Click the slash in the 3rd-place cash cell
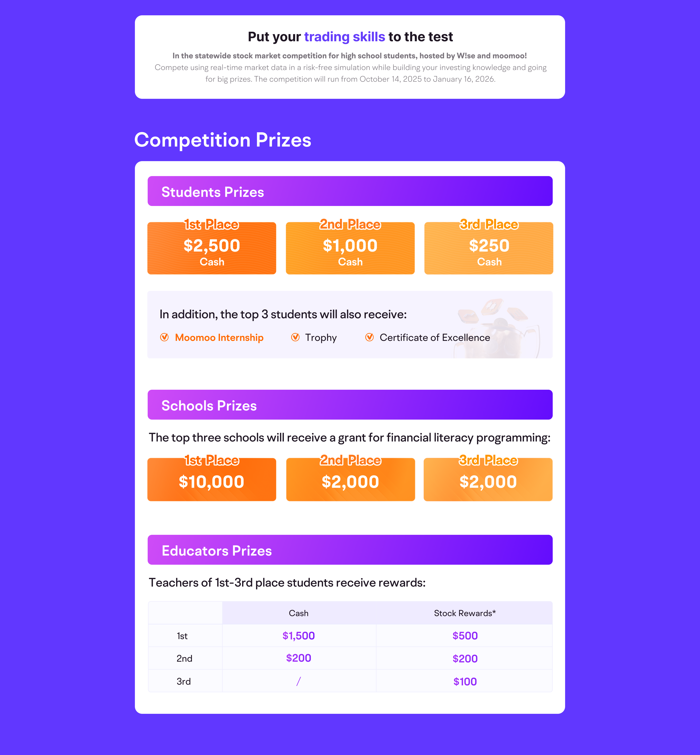Image resolution: width=700 pixels, height=755 pixels. (x=298, y=682)
